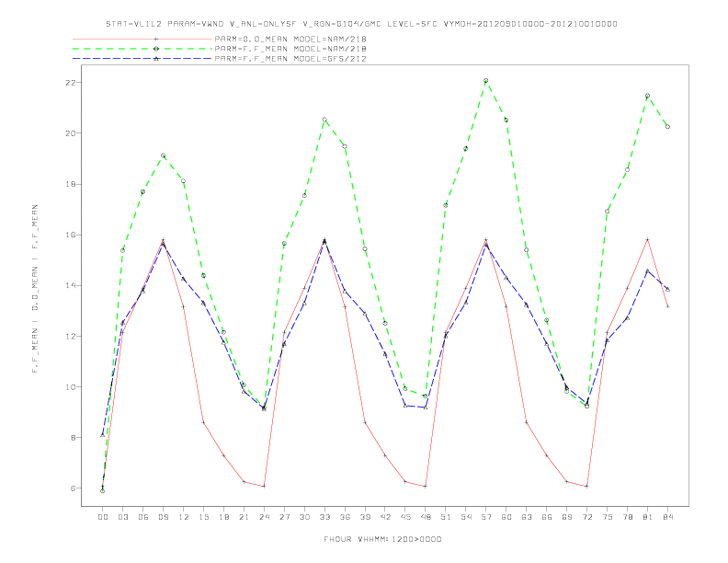
Task: Click green circle marker at hour 09 peak
Action: pos(163,155)
